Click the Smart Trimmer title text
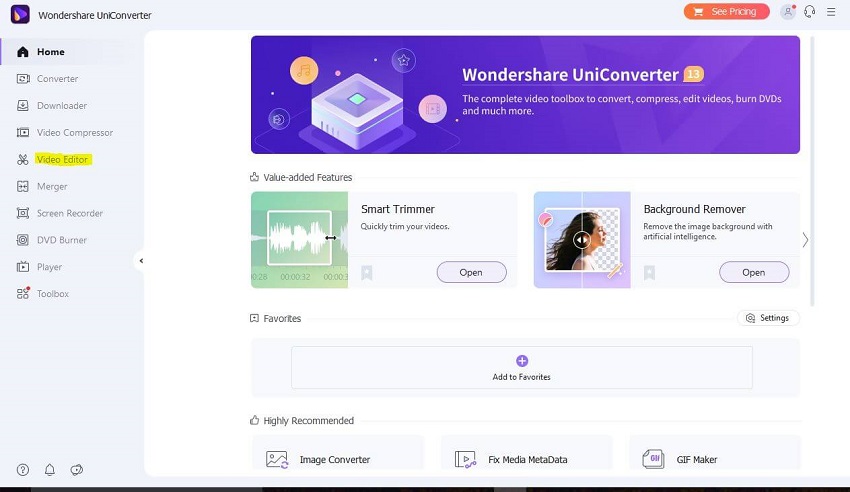 pyautogui.click(x=398, y=209)
